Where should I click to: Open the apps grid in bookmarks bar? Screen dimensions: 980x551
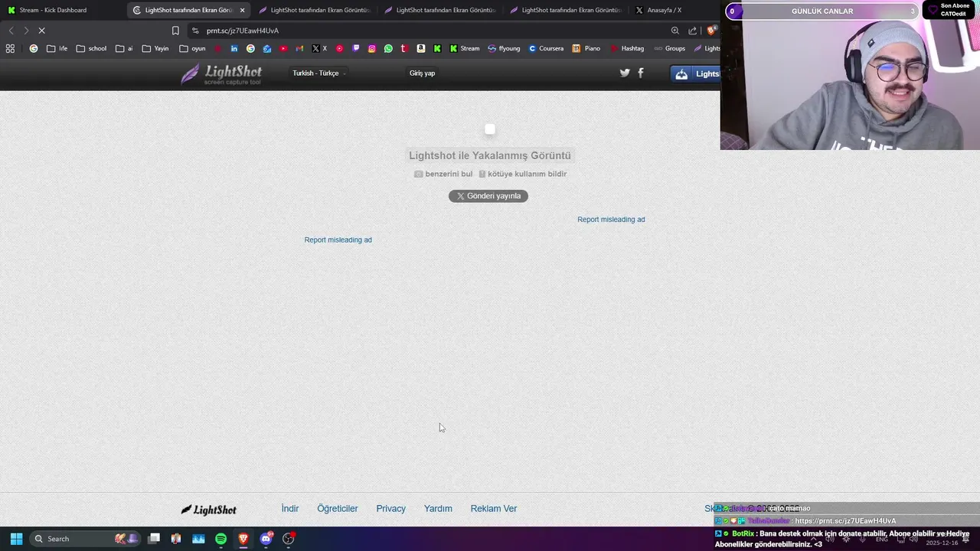[x=10, y=48]
